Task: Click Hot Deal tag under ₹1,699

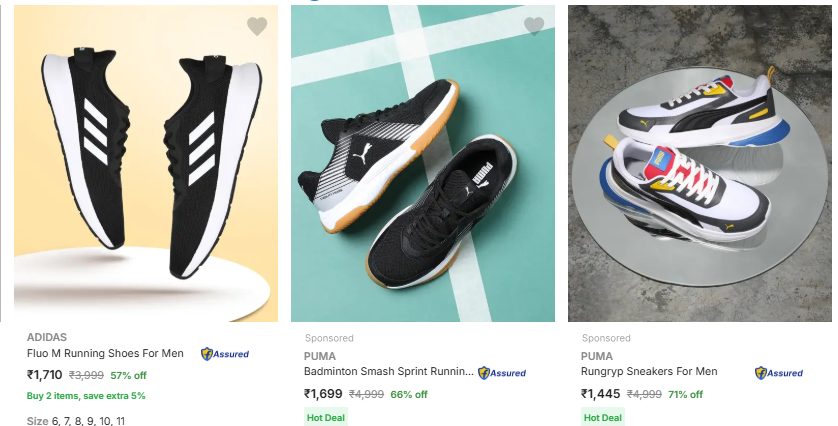Action: click(x=326, y=417)
